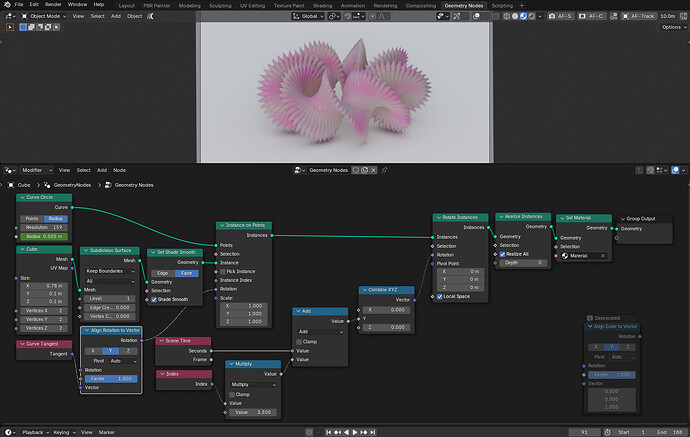Switch to the Shading workspace tab
Image resolution: width=690 pixels, height=437 pixels.
(323, 6)
